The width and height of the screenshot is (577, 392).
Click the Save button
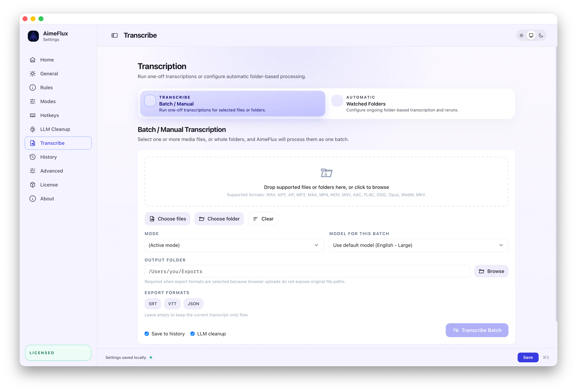[528, 358]
